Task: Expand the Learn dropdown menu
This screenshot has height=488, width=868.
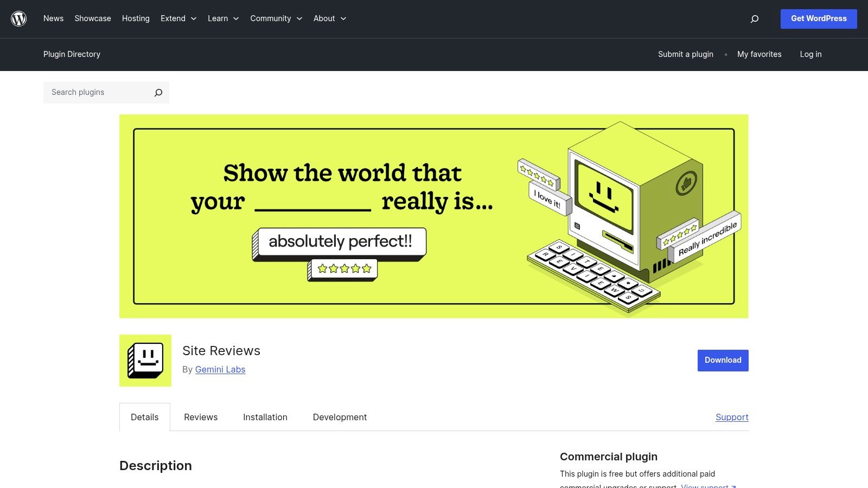Action: 224,18
